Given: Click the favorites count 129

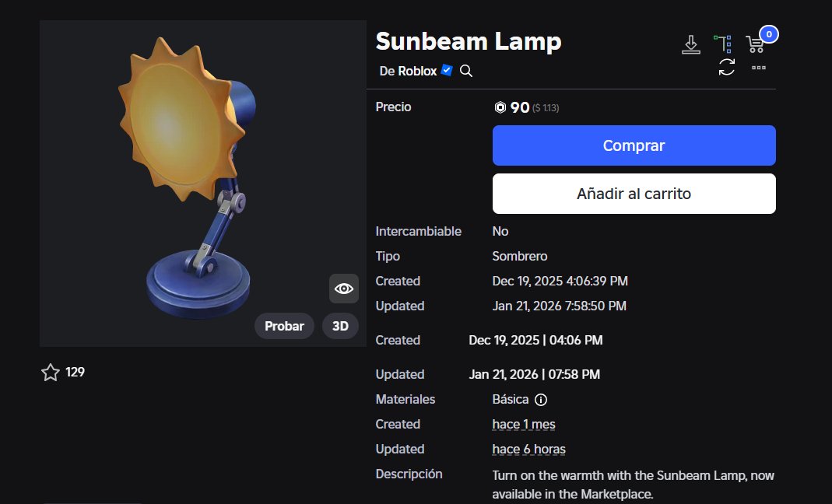Looking at the screenshot, I should point(75,373).
